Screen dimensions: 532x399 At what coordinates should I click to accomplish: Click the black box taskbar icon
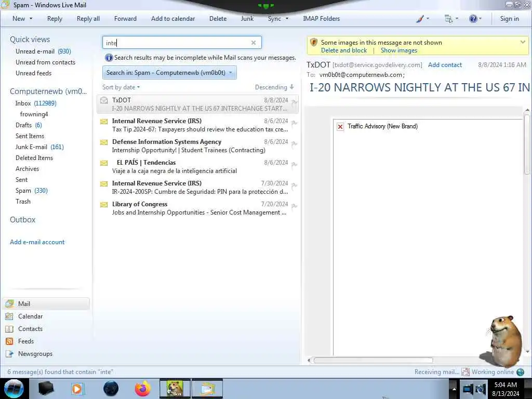(x=46, y=389)
